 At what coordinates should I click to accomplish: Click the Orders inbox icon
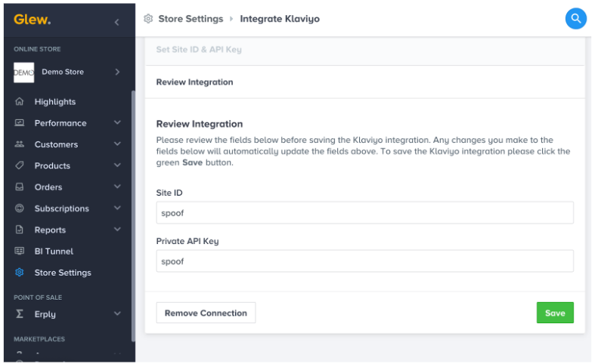coord(19,187)
